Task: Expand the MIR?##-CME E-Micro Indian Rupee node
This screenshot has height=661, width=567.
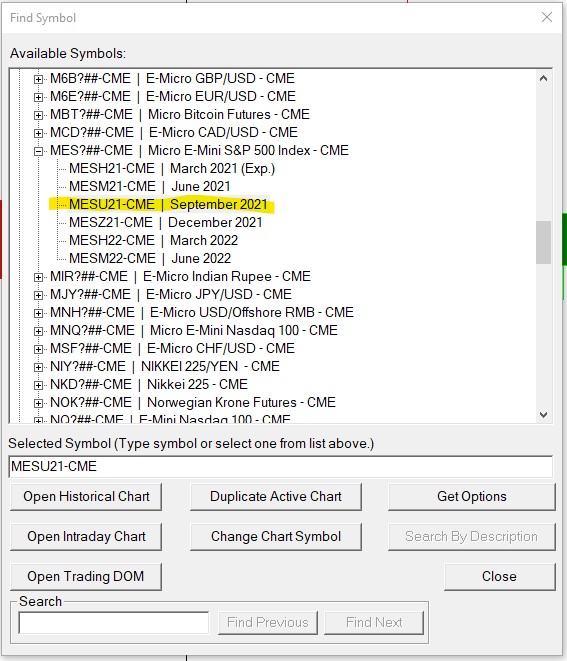Action: tap(38, 277)
